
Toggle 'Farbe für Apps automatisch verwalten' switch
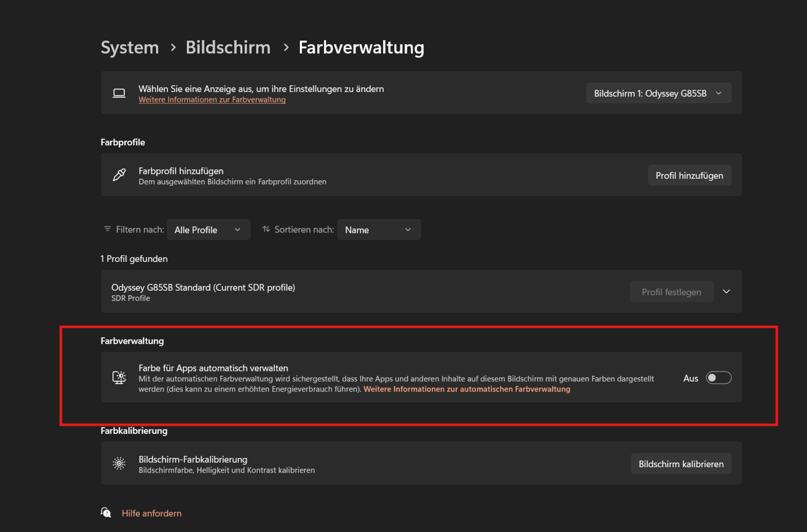pyautogui.click(x=718, y=378)
